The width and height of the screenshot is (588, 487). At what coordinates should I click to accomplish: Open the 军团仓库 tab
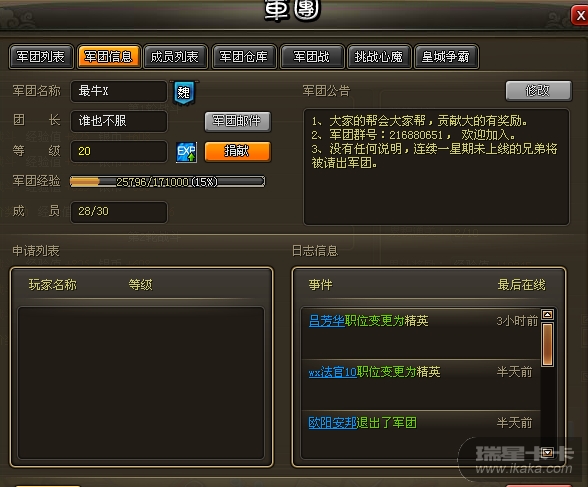244,57
